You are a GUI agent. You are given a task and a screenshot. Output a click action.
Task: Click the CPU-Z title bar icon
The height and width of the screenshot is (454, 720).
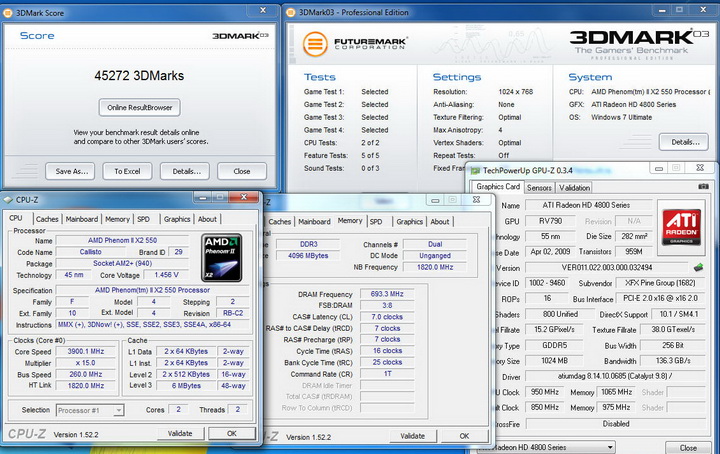[8, 200]
